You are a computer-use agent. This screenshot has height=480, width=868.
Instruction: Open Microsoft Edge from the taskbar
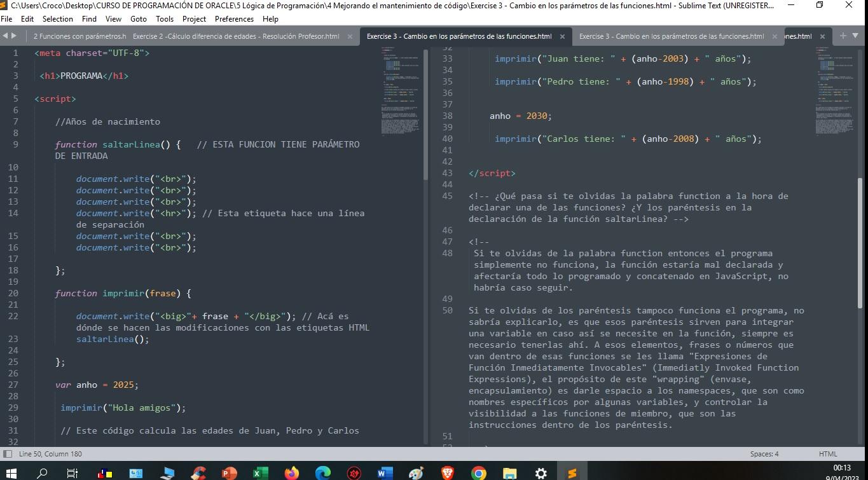(x=323, y=473)
